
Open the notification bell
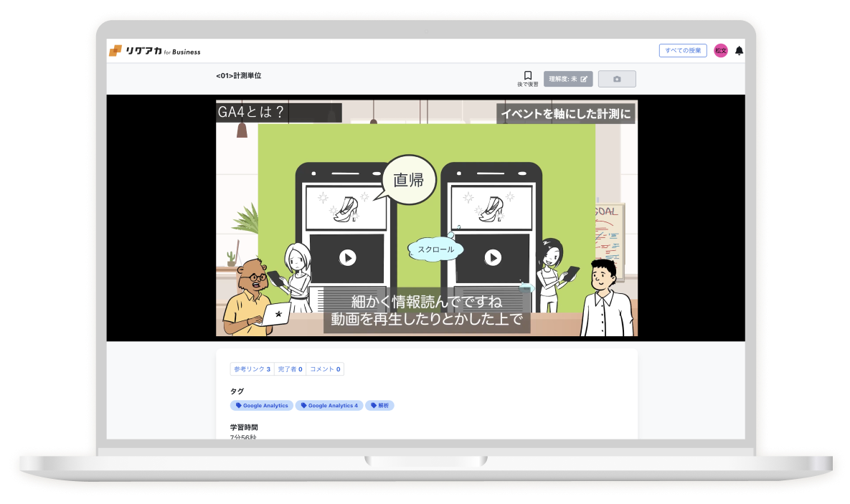tap(739, 50)
